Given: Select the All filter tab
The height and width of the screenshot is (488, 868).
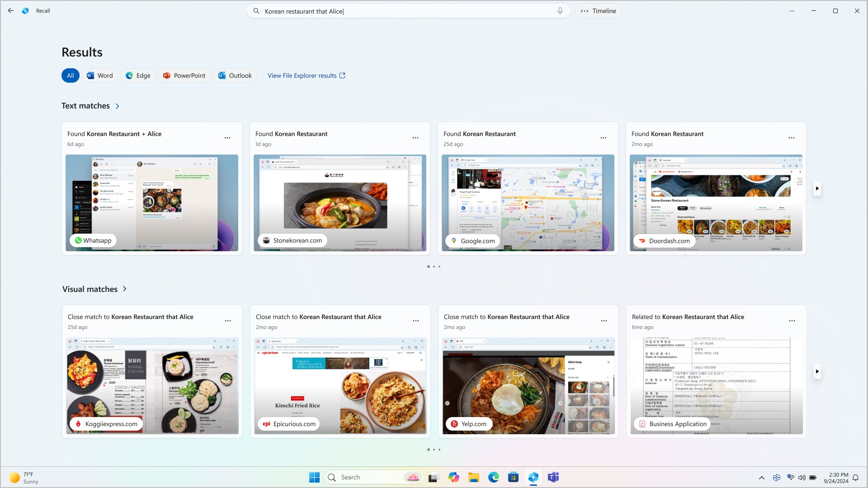Looking at the screenshot, I should [x=71, y=75].
